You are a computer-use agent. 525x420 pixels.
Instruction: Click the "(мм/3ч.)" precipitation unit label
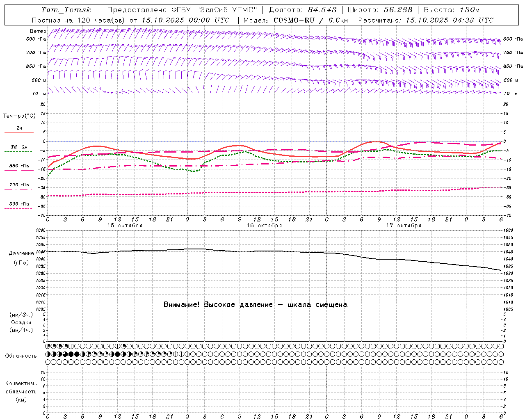[21, 315]
